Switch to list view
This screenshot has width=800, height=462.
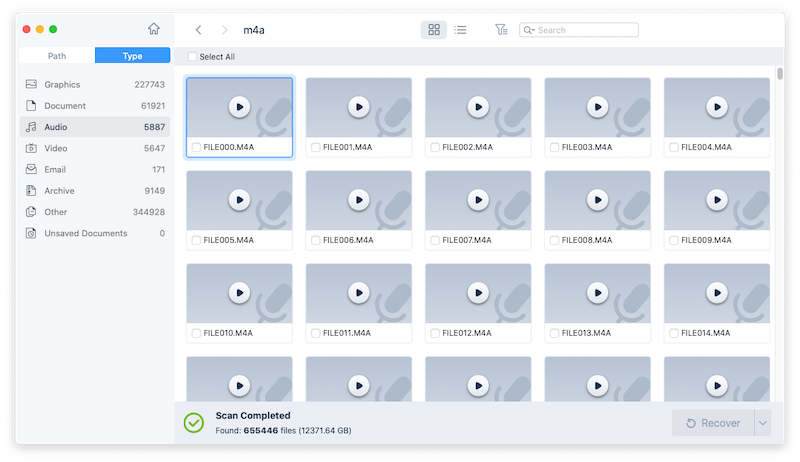coord(460,30)
